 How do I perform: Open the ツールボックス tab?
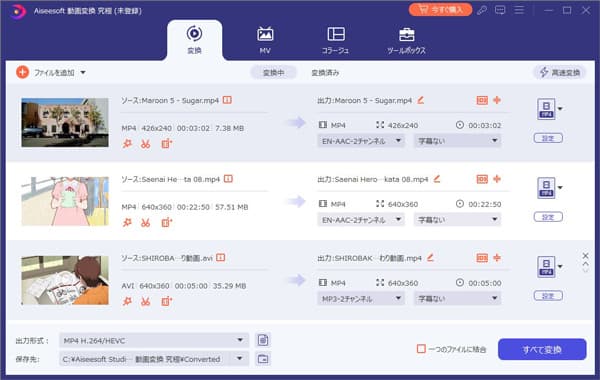[406, 40]
